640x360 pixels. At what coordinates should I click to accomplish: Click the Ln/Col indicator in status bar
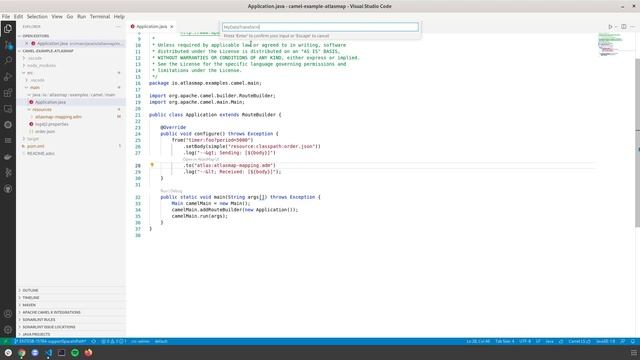pyautogui.click(x=478, y=341)
